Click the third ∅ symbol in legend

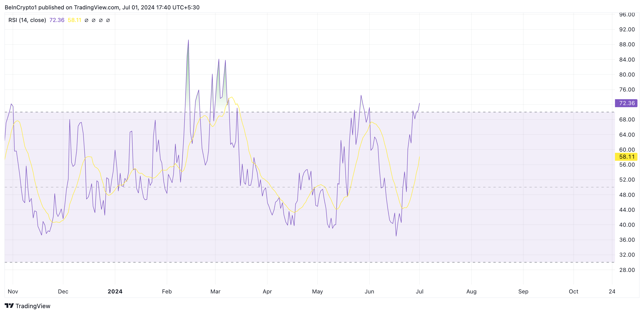click(101, 20)
